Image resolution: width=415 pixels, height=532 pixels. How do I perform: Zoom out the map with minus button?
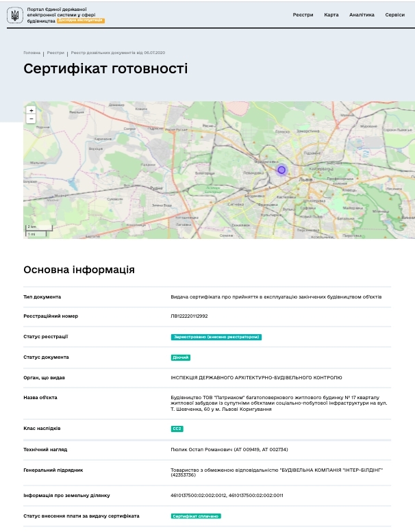[31, 118]
